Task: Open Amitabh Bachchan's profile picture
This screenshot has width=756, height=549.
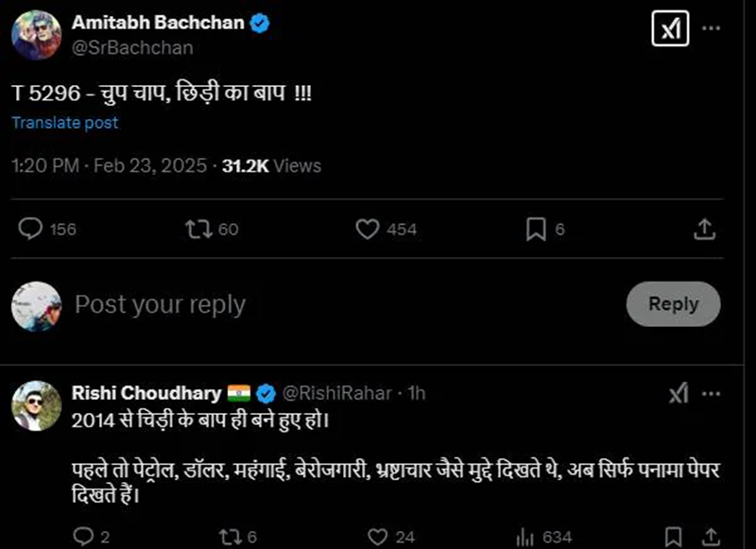Action: 35,34
